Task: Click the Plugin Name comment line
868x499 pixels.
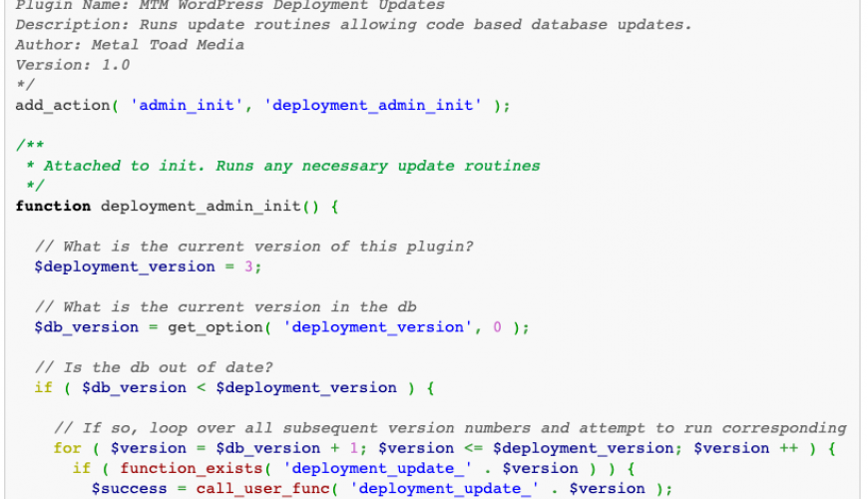Action: click(x=229, y=6)
